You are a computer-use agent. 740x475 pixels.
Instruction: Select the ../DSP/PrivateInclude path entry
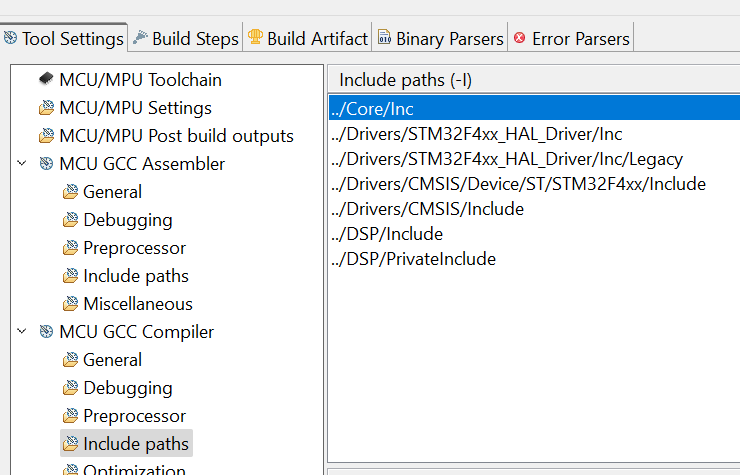[x=413, y=259]
